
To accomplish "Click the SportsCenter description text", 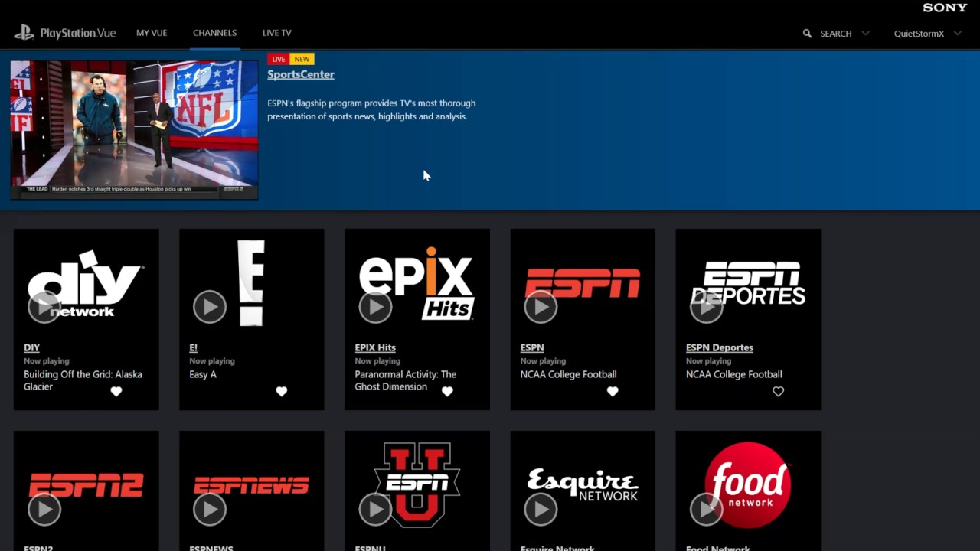I will [371, 109].
